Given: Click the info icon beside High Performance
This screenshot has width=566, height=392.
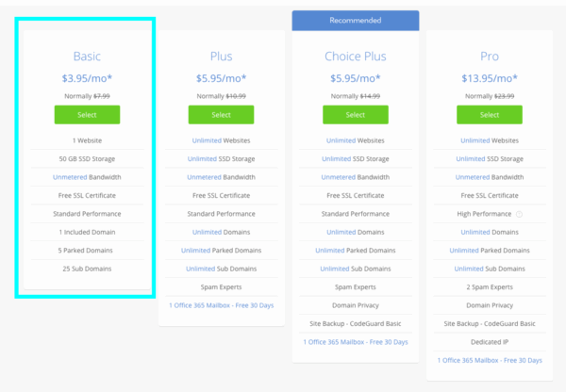Looking at the screenshot, I should tap(519, 214).
